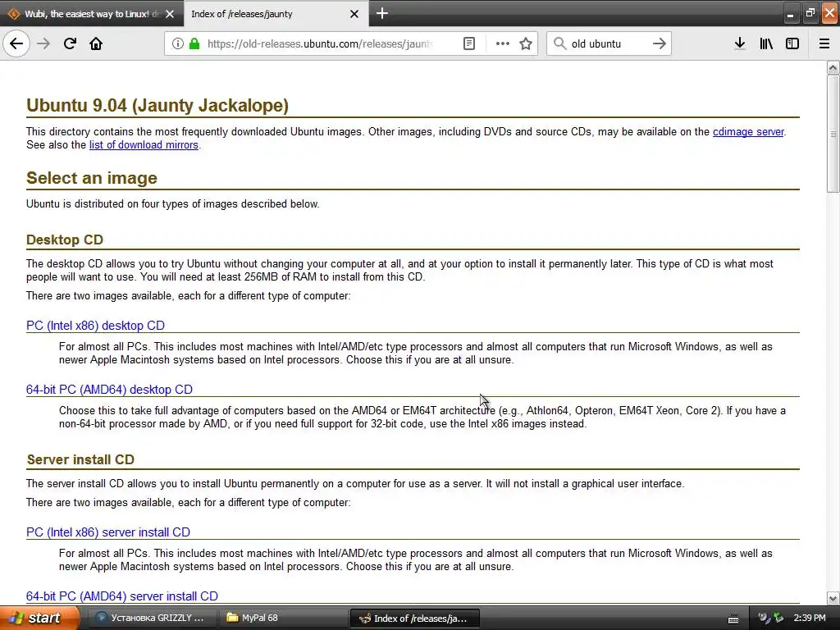Open list of download mirrors link
The width and height of the screenshot is (840, 630).
tap(144, 144)
